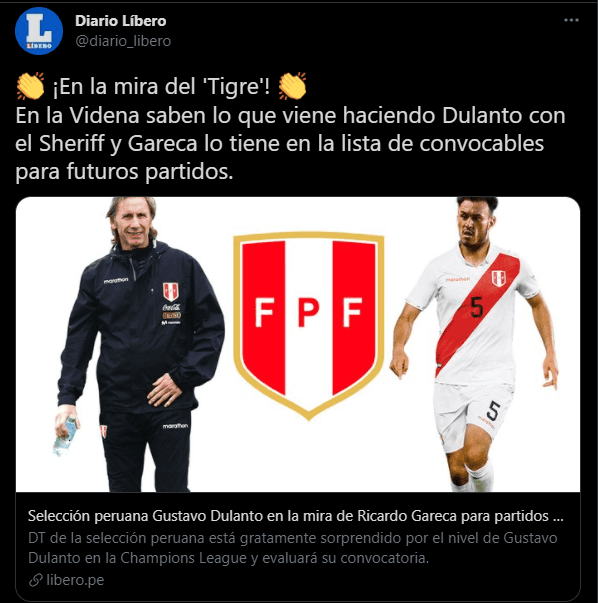Click the card description about Champions League
The image size is (598, 603).
(x=292, y=548)
